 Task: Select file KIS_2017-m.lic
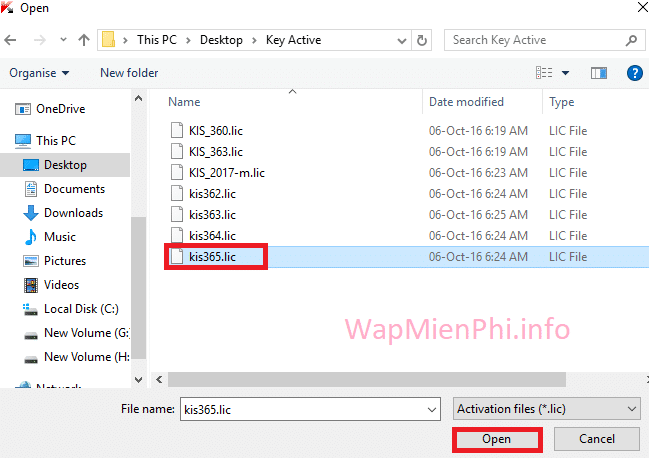click(x=227, y=173)
